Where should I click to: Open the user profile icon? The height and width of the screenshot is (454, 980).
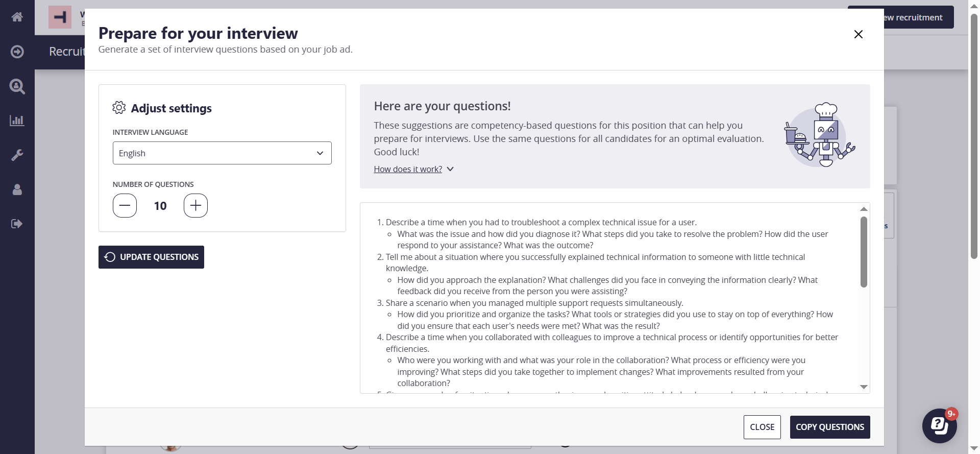point(17,189)
